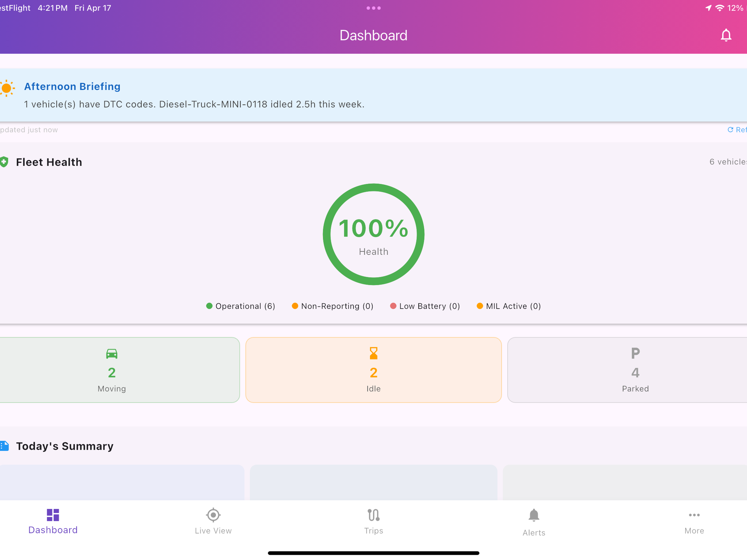Open the Alerts tab
The image size is (747, 560).
coord(533,523)
